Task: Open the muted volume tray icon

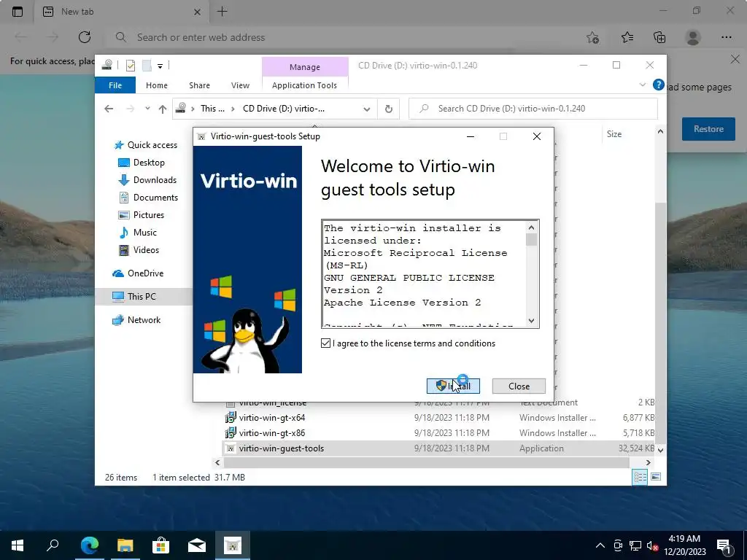Action: [x=652, y=545]
